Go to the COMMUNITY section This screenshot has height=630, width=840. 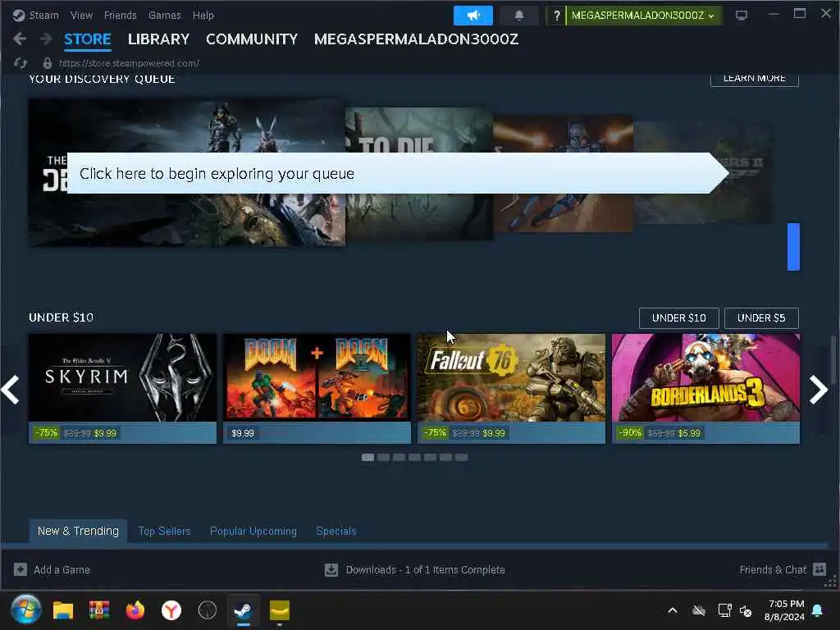(x=252, y=39)
